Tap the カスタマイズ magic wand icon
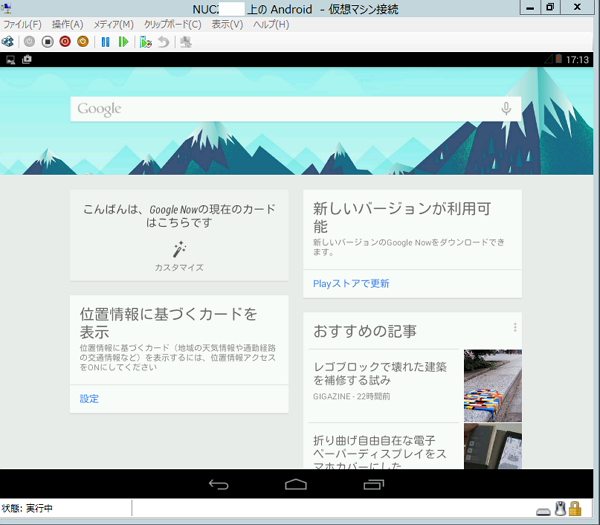The image size is (600, 525). 179,249
